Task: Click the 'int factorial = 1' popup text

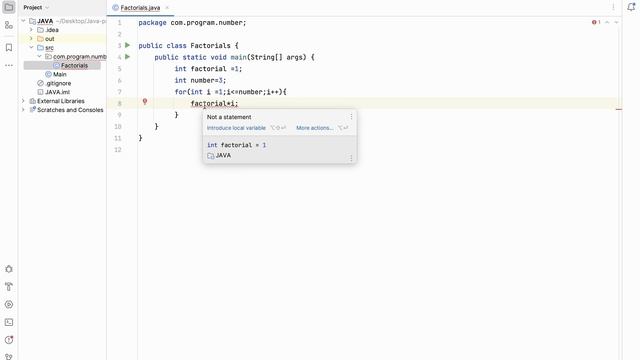Action: [x=236, y=145]
